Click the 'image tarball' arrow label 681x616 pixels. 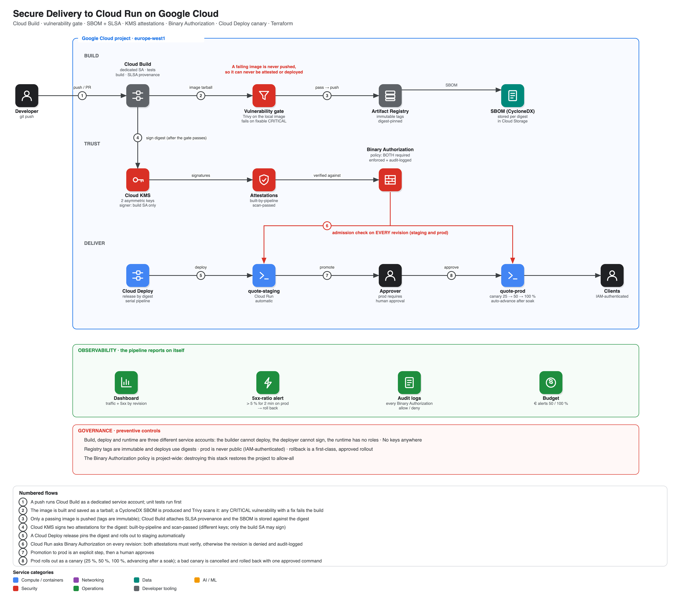pyautogui.click(x=201, y=87)
